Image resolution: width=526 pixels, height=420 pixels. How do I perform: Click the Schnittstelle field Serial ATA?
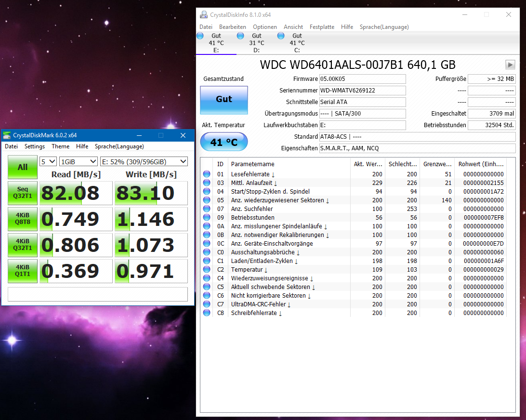point(362,102)
